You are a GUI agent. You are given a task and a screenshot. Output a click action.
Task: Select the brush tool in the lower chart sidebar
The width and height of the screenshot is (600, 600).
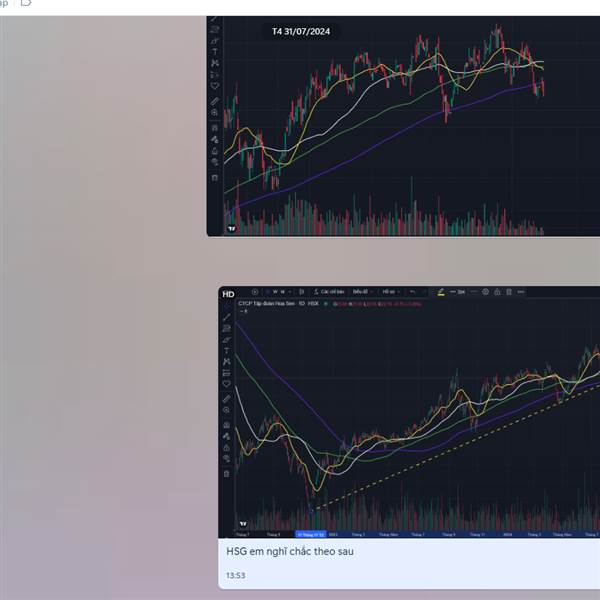(227, 339)
